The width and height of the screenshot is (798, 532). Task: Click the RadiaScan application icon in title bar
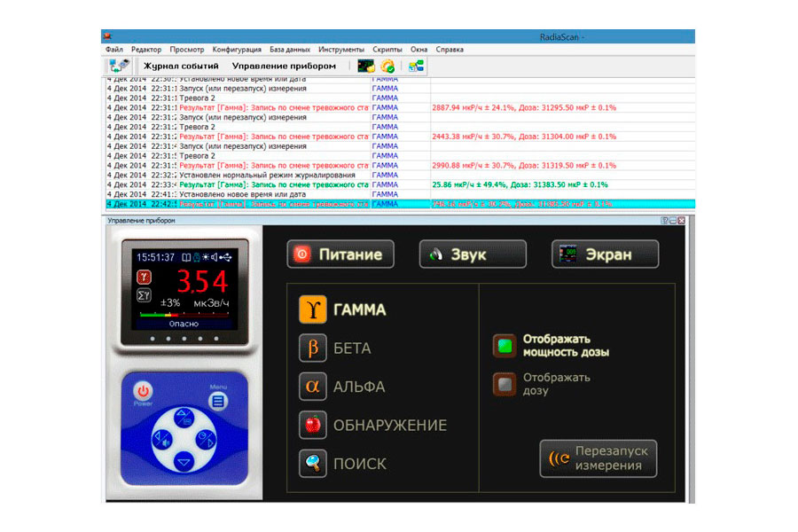[x=107, y=36]
